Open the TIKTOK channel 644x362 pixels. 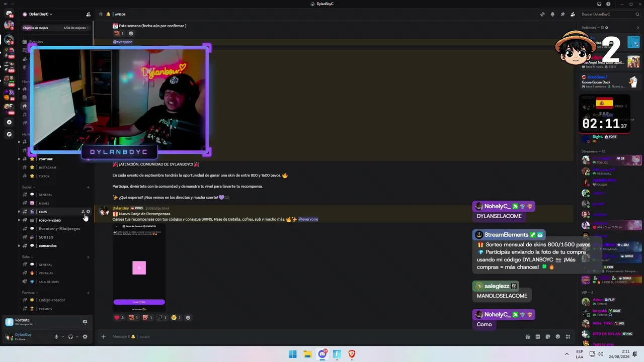click(55, 176)
